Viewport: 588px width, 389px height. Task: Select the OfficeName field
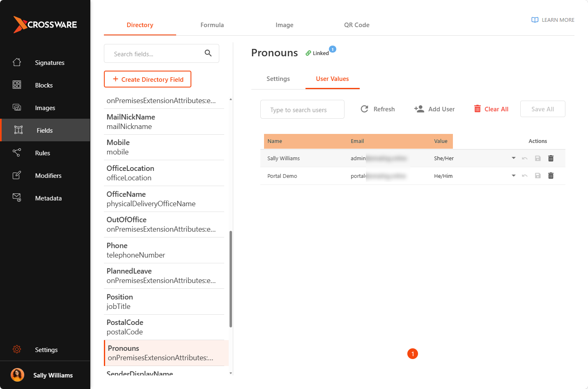(x=164, y=199)
